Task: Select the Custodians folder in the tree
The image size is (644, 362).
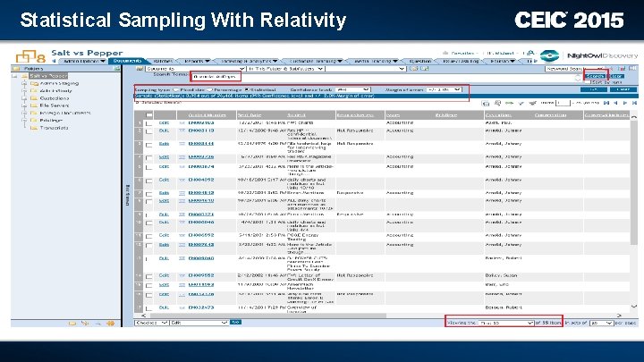Action: coord(55,98)
